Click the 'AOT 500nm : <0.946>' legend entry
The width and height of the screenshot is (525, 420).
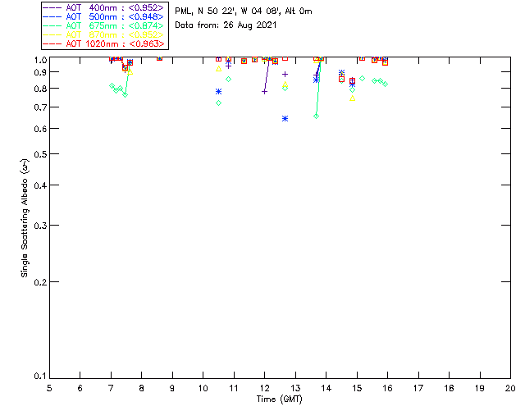point(103,16)
